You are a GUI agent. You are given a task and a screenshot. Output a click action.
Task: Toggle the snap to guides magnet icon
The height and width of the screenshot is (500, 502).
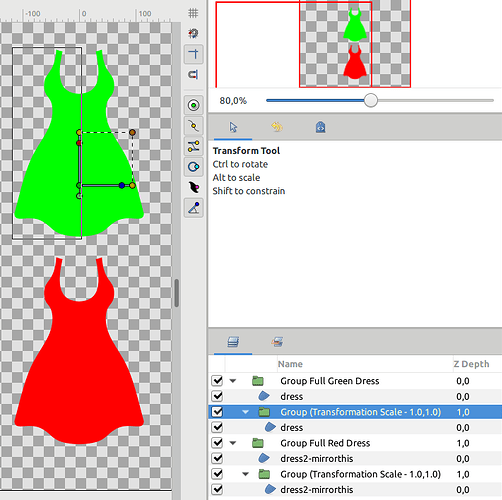click(193, 75)
